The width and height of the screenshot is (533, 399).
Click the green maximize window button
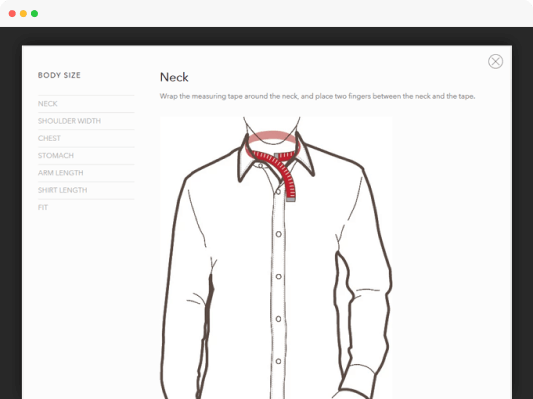[x=34, y=14]
